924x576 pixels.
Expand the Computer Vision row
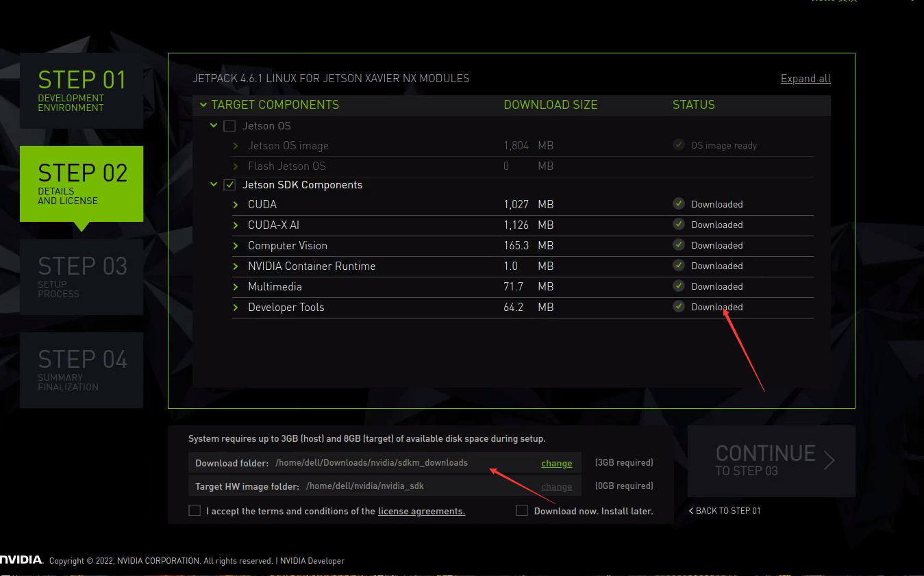[x=236, y=246]
